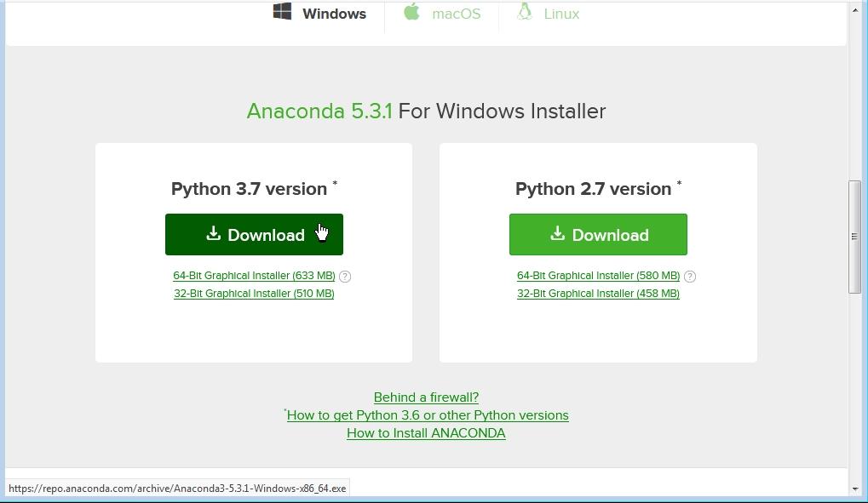
Task: Open the help tooltip beside Python 3.7 64-Bit installer
Action: pos(344,276)
